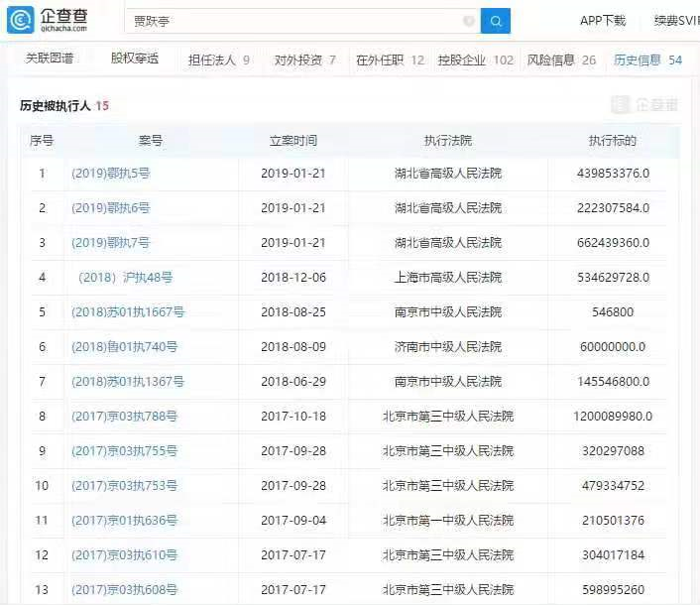The image size is (700, 605).
Task: Select the amount 662439360.0
Action: [x=613, y=243]
